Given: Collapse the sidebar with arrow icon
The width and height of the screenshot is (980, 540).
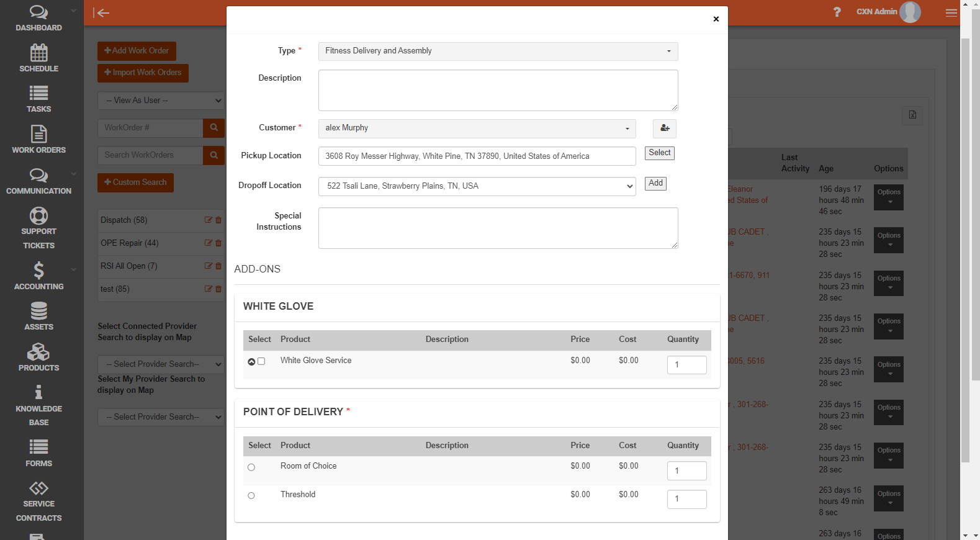Looking at the screenshot, I should point(101,13).
